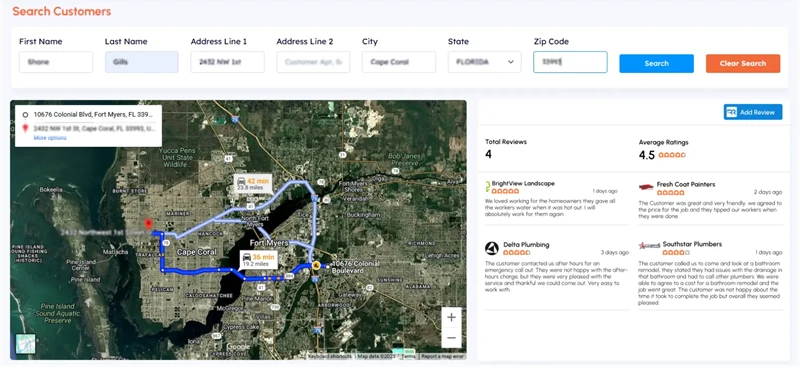Click the Southstar Plumbers star rating

tap(676, 253)
